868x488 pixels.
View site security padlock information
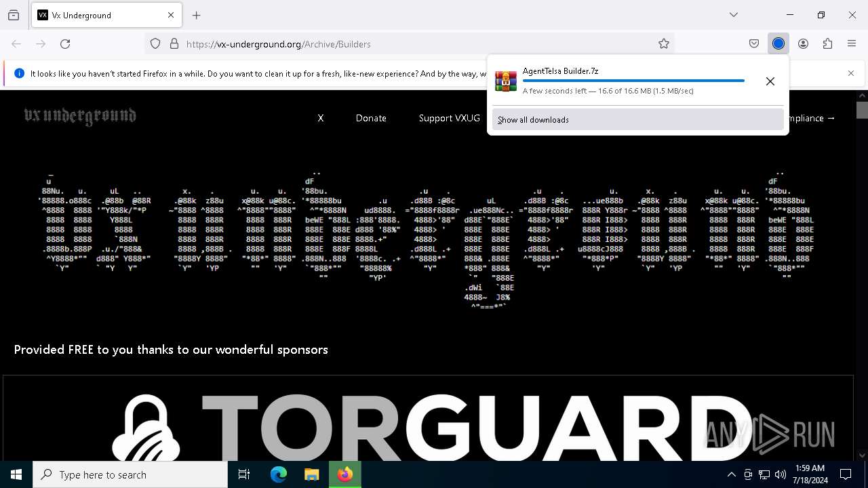click(x=174, y=44)
